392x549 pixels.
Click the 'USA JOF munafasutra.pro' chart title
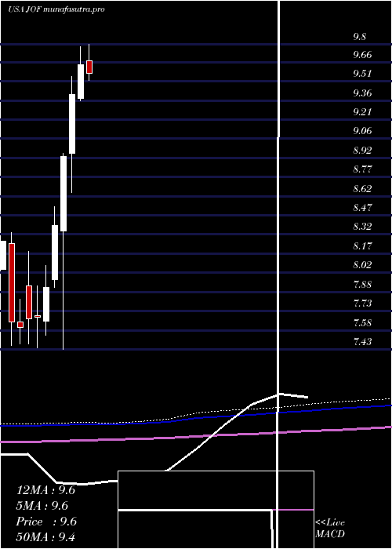[x=56, y=9]
